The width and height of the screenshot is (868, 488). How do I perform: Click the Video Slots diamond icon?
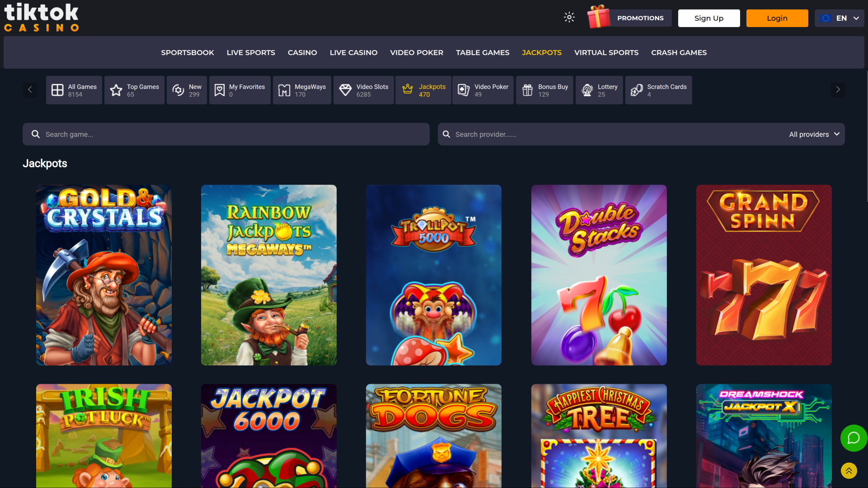[346, 90]
